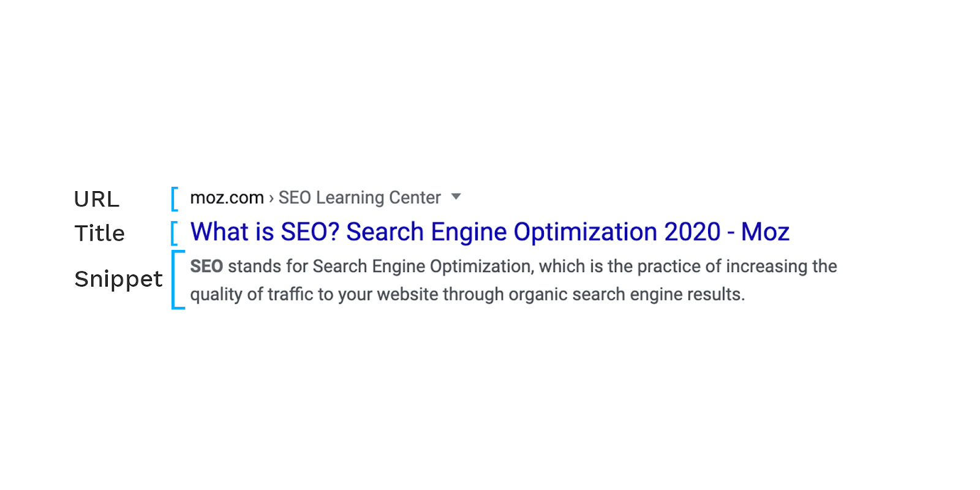Select the SEO Learning Center breadcrumb

360,198
